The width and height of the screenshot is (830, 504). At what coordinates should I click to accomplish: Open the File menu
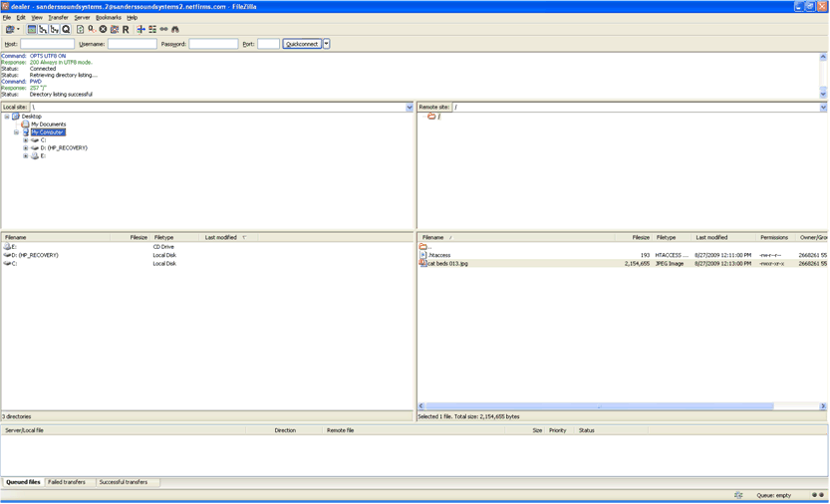pyautogui.click(x=7, y=18)
